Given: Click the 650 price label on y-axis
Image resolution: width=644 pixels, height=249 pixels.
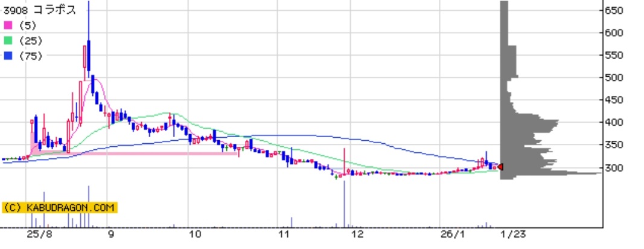Looking at the screenshot, I should tap(613, 10).
